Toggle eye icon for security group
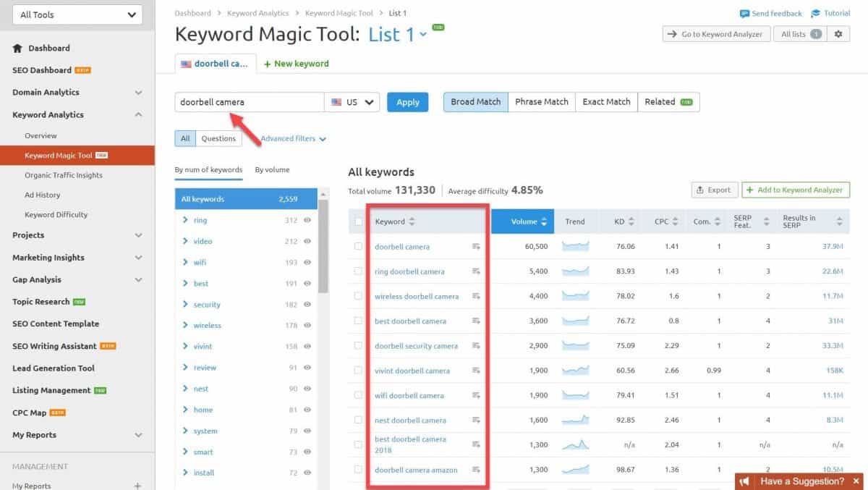Viewport: 868px width, 490px height. [x=307, y=304]
